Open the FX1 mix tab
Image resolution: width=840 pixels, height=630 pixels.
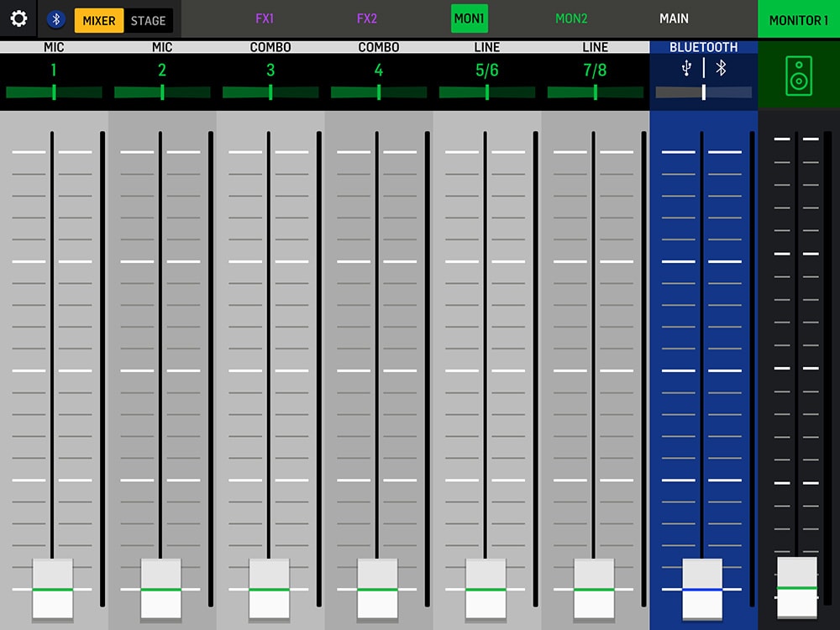point(265,18)
